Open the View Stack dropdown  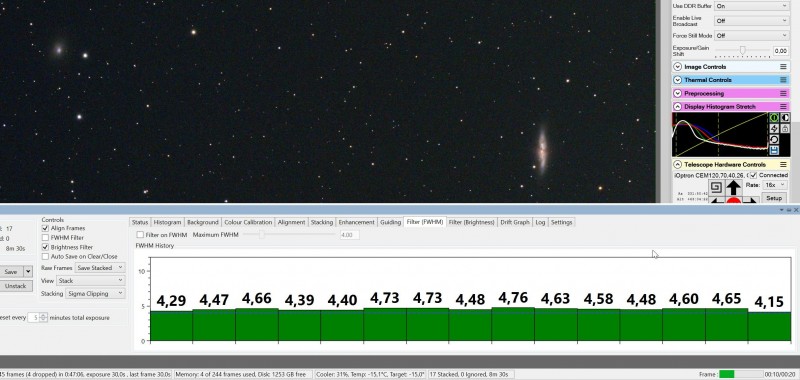click(x=90, y=281)
